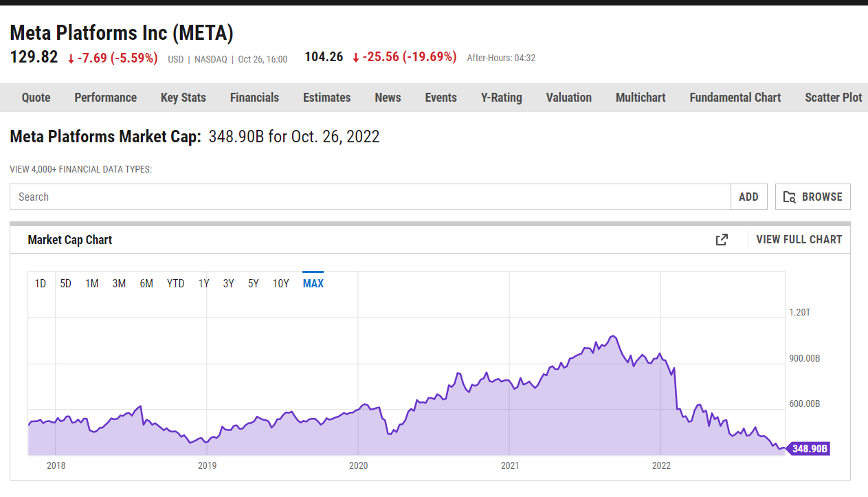This screenshot has height=497, width=868.
Task: Click the 2020 x-axis label
Action: click(359, 465)
